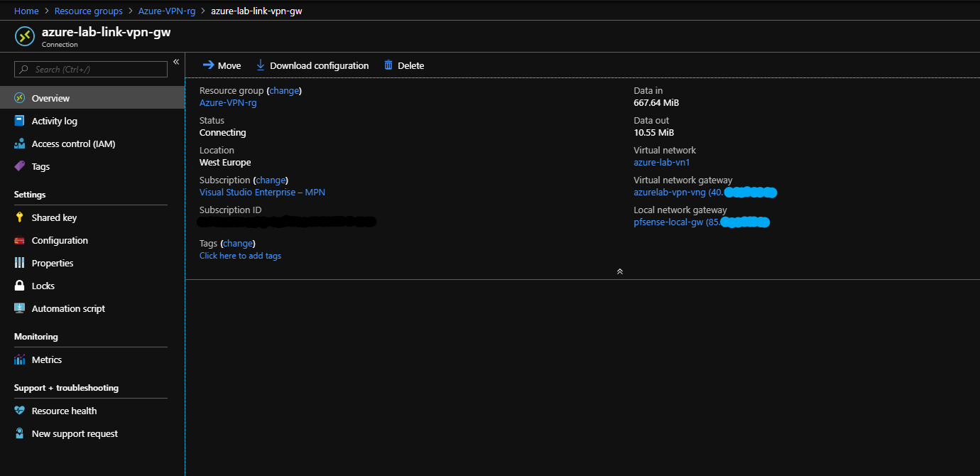The width and height of the screenshot is (980, 476).
Task: Open Metrics under Monitoring
Action: [46, 359]
